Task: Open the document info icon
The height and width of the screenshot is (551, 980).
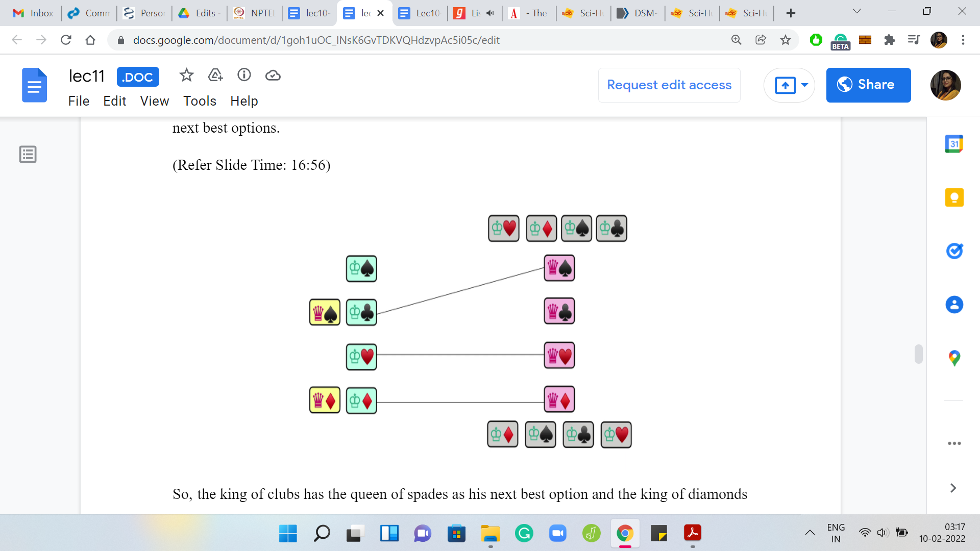Action: pos(244,76)
